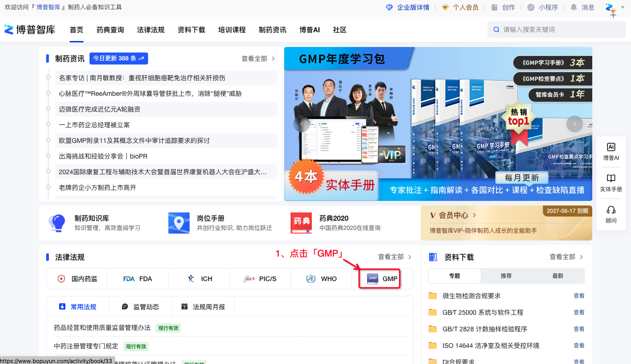Open the avatar dropdown arrow
This screenshot has width=631, height=364.
click(x=624, y=8)
